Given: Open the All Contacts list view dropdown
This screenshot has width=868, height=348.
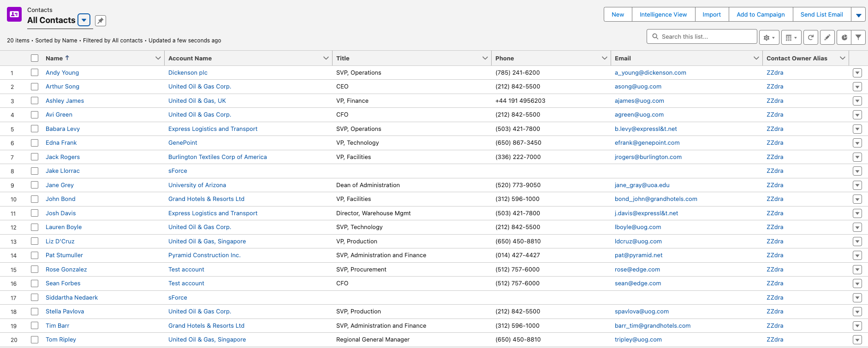Looking at the screenshot, I should coord(84,20).
